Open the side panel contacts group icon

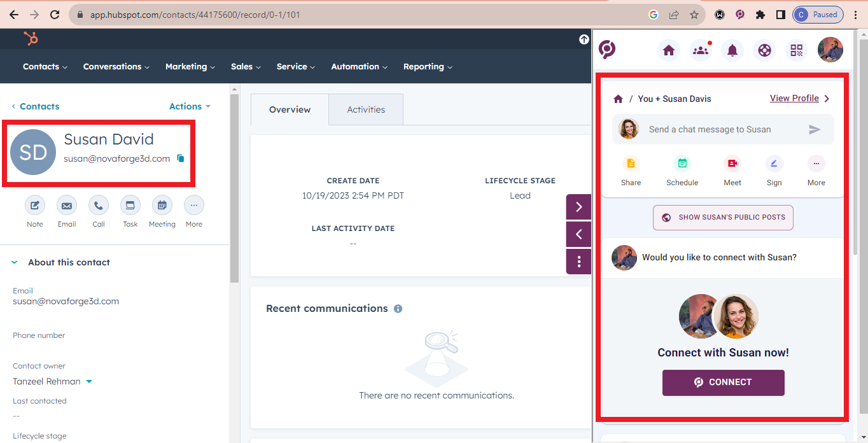click(701, 50)
